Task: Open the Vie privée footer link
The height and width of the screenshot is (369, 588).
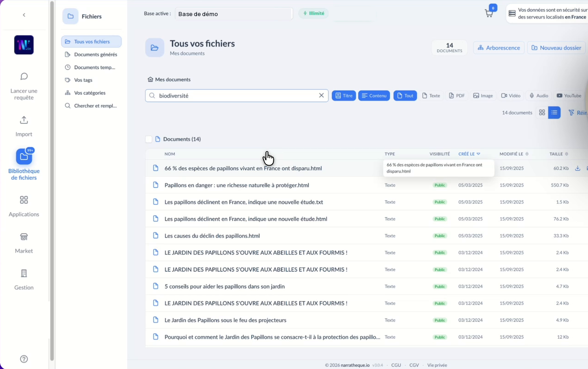Action: point(437,365)
